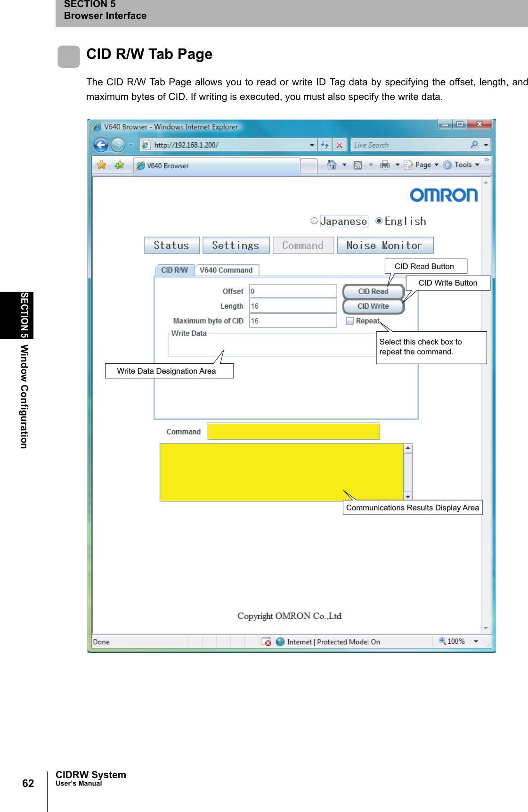Open the Status tab
This screenshot has height=812, width=528.
pos(171,246)
